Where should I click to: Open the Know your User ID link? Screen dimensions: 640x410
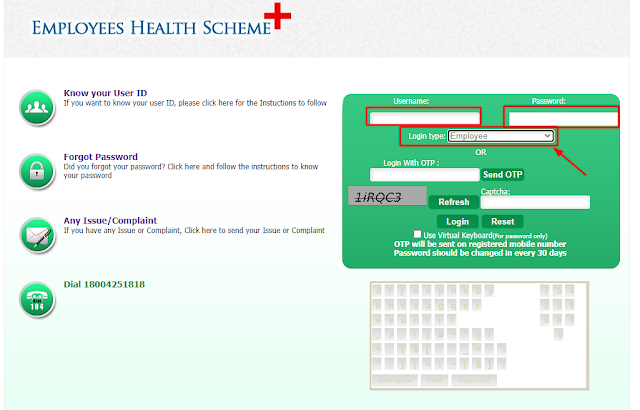pos(105,93)
